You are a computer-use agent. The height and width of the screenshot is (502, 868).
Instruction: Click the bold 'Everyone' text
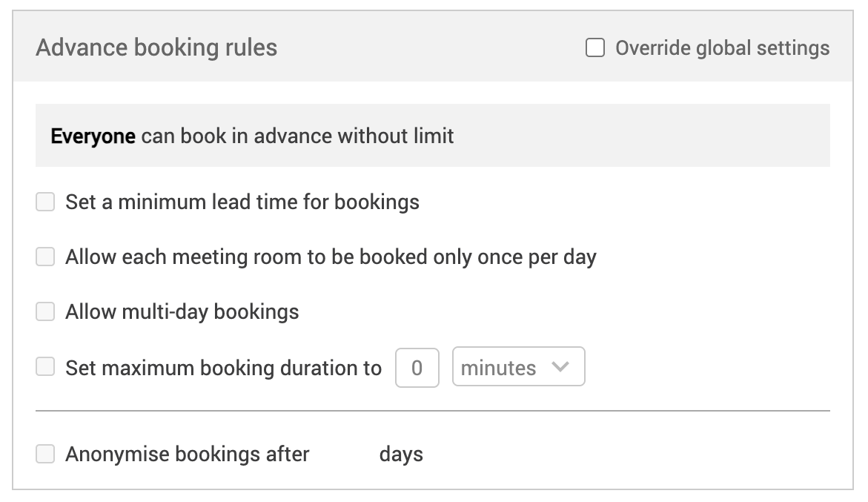click(93, 136)
